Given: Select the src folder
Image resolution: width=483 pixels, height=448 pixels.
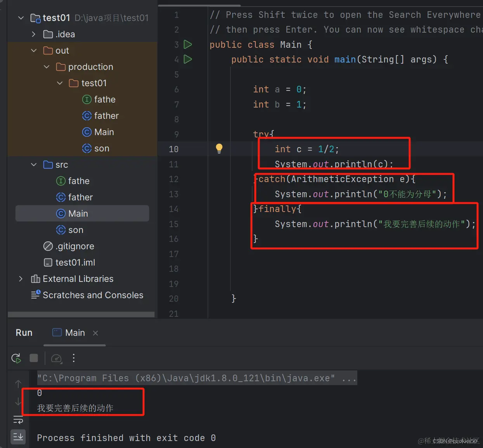Looking at the screenshot, I should 56,165.
